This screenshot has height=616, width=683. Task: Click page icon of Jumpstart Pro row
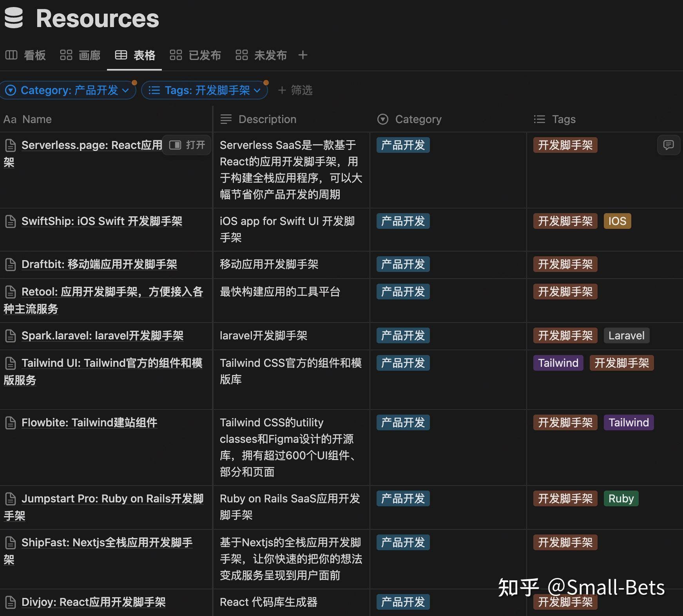pyautogui.click(x=11, y=499)
